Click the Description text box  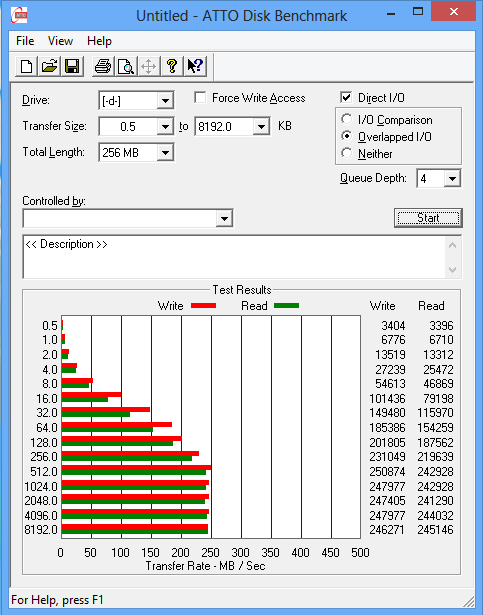point(235,257)
